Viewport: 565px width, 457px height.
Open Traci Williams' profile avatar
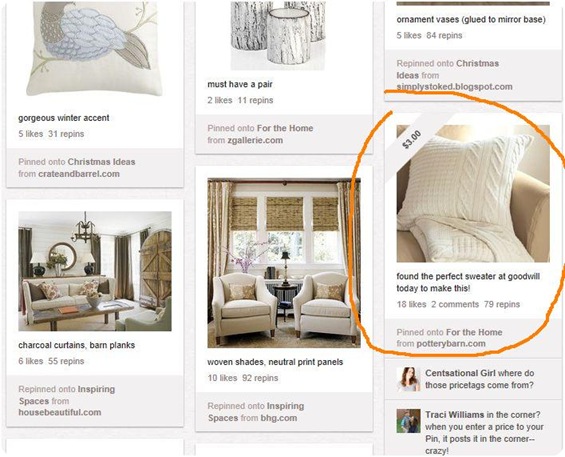(408, 421)
